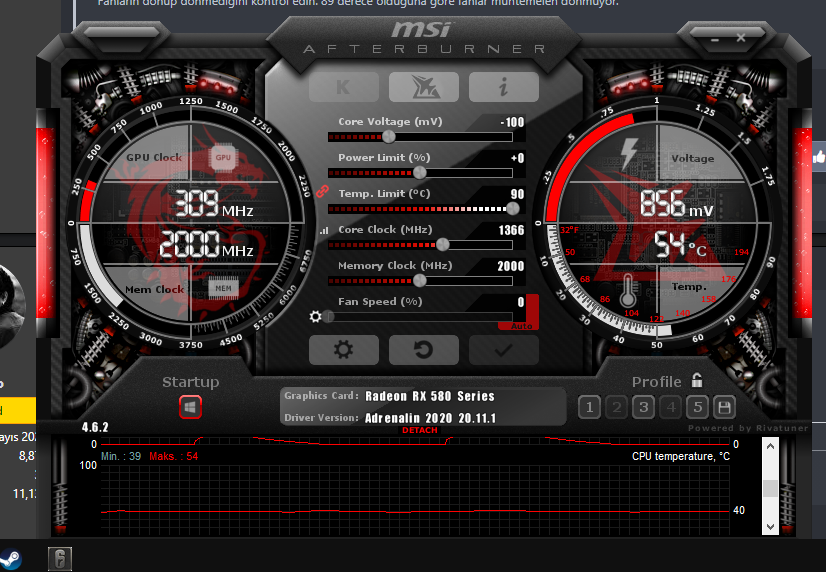
Task: Open Afterburner settings gear button
Action: 343,350
